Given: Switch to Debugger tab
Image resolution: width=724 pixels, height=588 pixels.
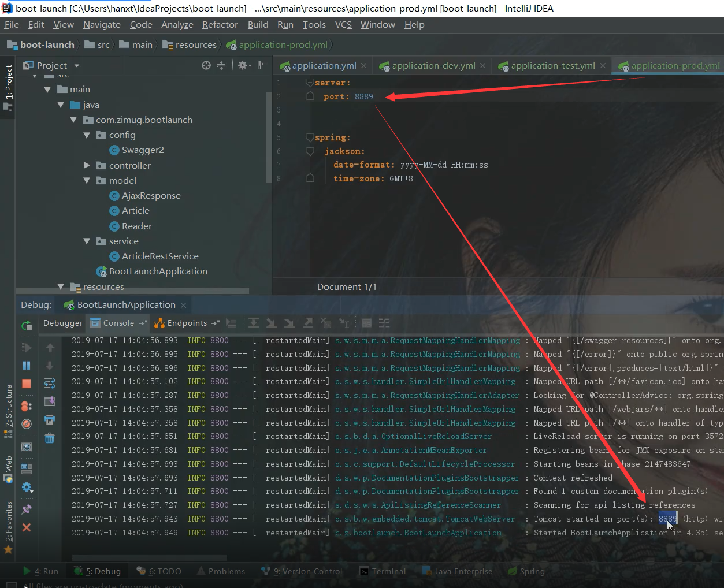Looking at the screenshot, I should [63, 323].
